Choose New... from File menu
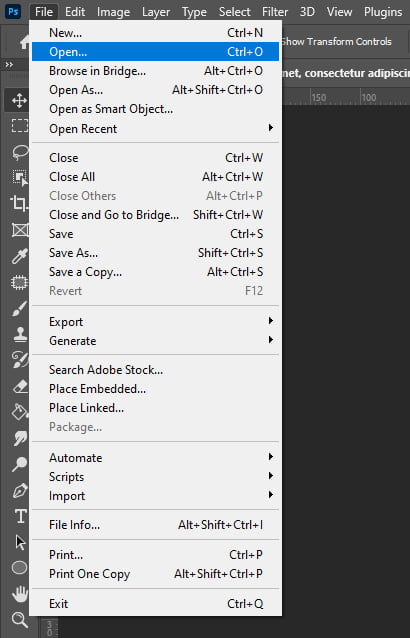 click(155, 33)
